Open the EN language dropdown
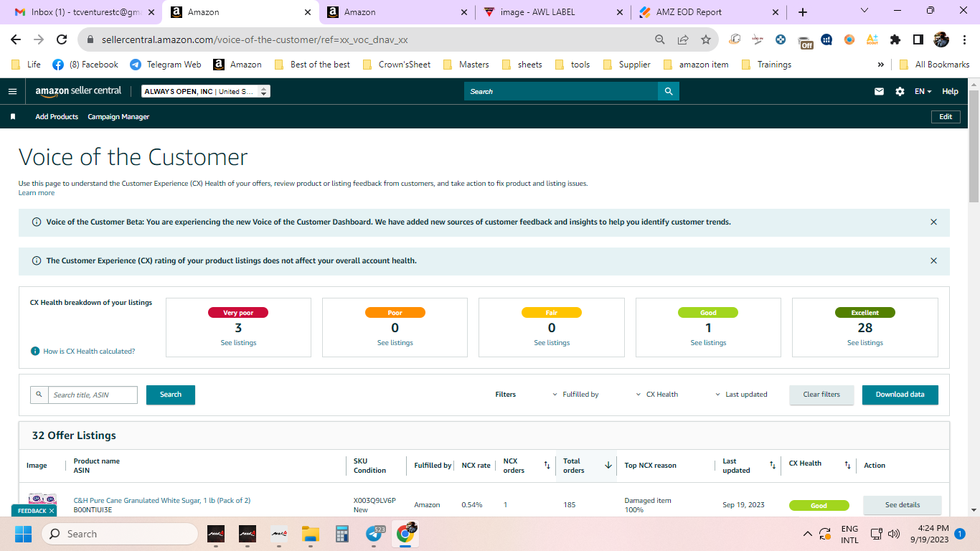This screenshot has height=551, width=980. pos(923,92)
